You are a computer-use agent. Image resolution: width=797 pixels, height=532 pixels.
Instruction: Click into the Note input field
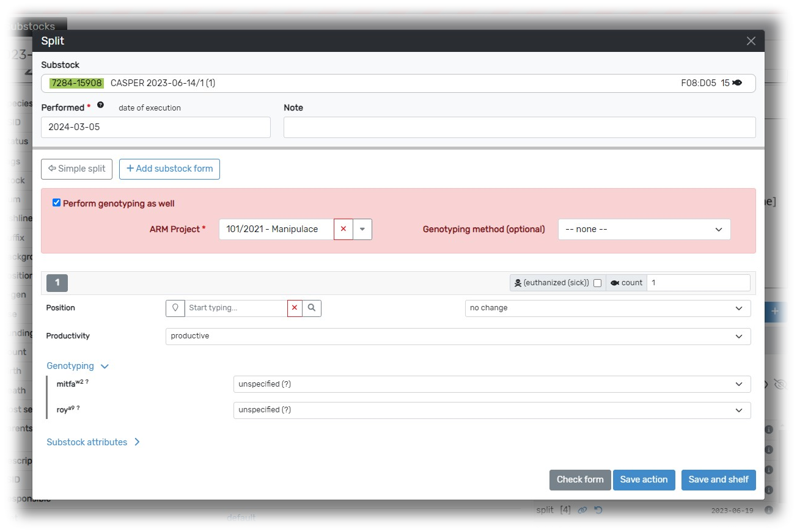point(519,127)
